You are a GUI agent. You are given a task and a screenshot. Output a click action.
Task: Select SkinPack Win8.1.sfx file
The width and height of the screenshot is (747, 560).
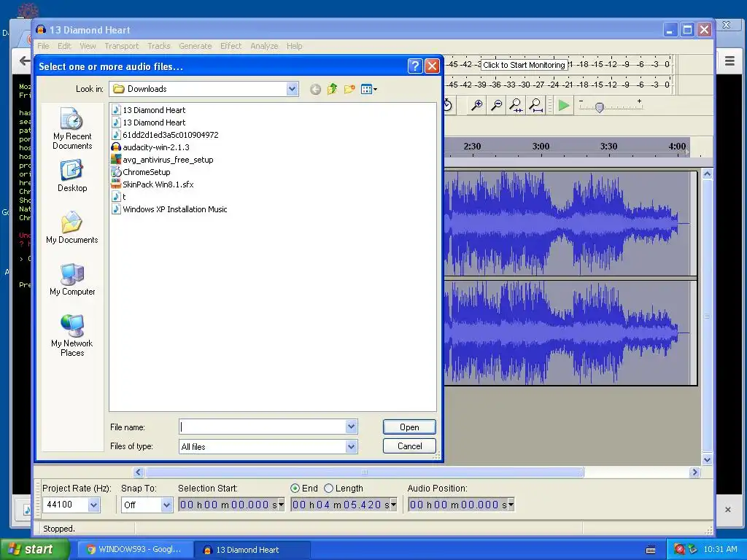click(x=152, y=184)
